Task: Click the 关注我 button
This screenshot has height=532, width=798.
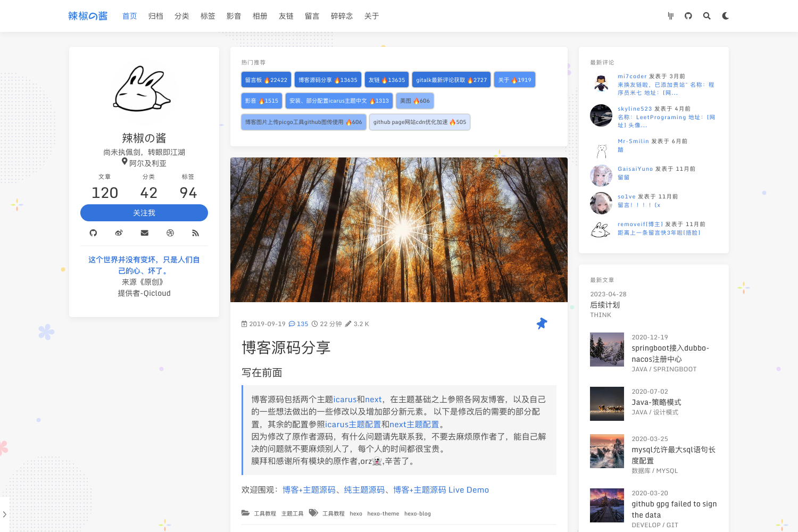Action: [144, 212]
